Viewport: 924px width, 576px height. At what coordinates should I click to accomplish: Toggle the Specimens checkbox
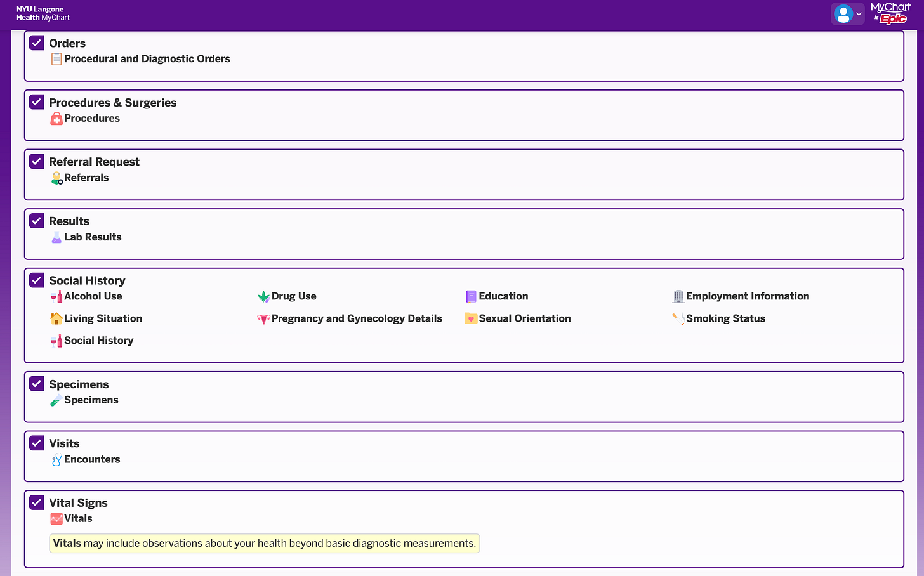tap(37, 384)
